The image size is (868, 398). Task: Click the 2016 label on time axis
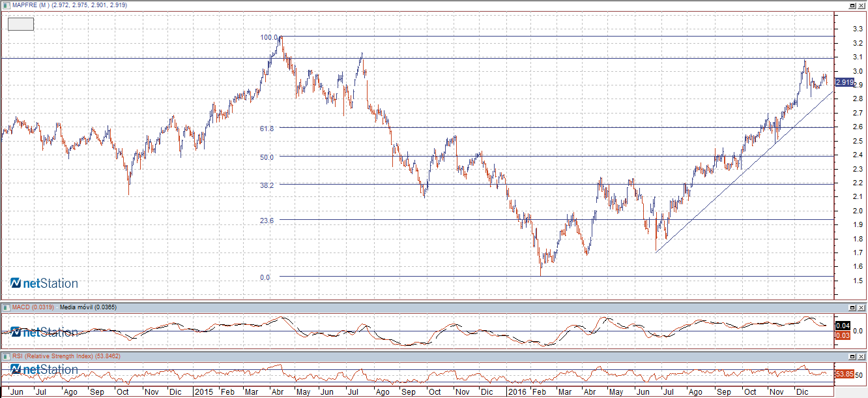(517, 392)
